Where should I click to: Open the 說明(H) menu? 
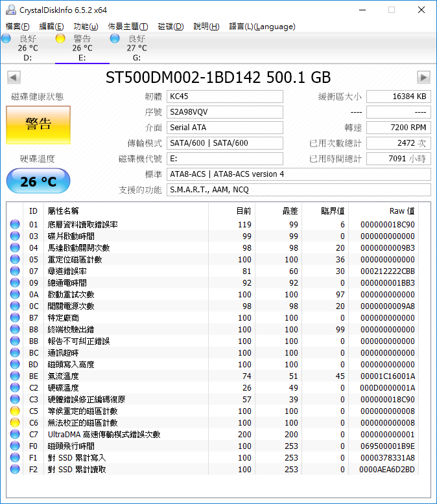click(x=206, y=27)
